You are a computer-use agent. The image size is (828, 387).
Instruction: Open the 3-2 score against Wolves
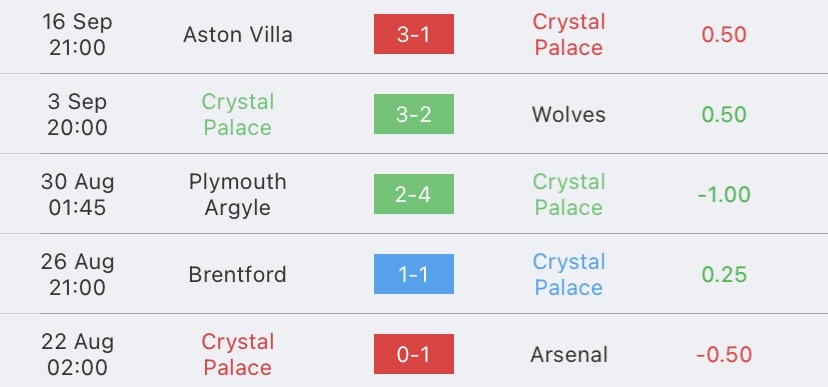coord(413,114)
